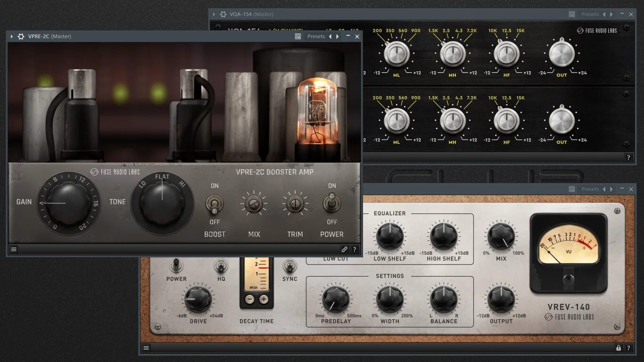Open VPRE-2C plugin options gear
The height and width of the screenshot is (362, 644).
pyautogui.click(x=21, y=36)
